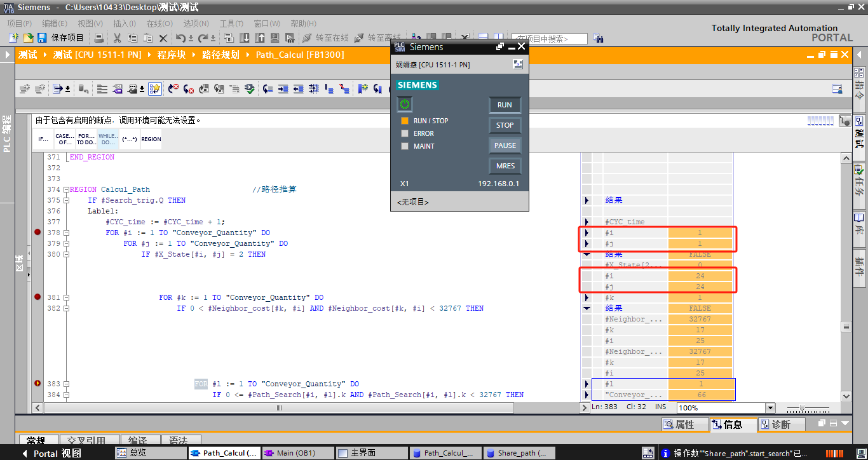
Task: Click the Undo arrow icon
Action: click(x=180, y=38)
